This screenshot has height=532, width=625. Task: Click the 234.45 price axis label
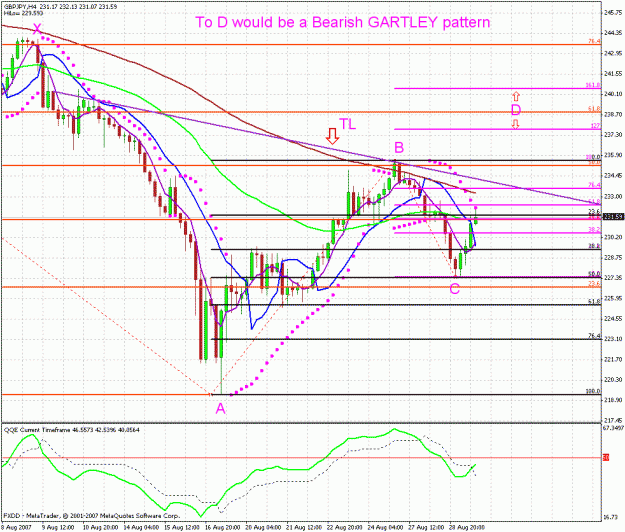[x=613, y=175]
